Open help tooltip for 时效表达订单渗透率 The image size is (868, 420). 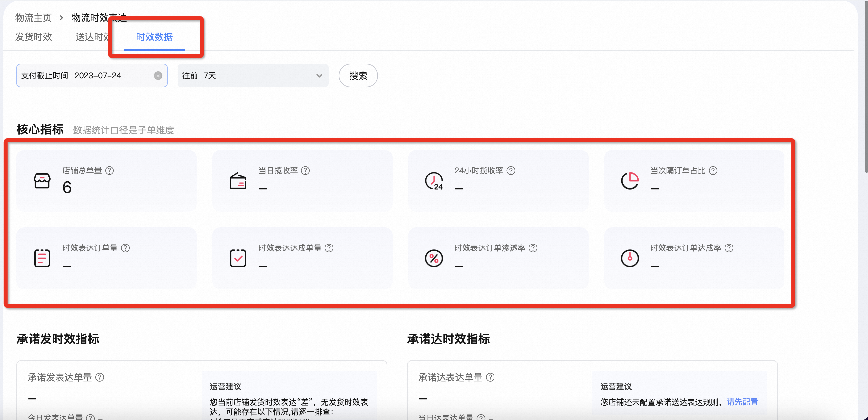pos(533,248)
